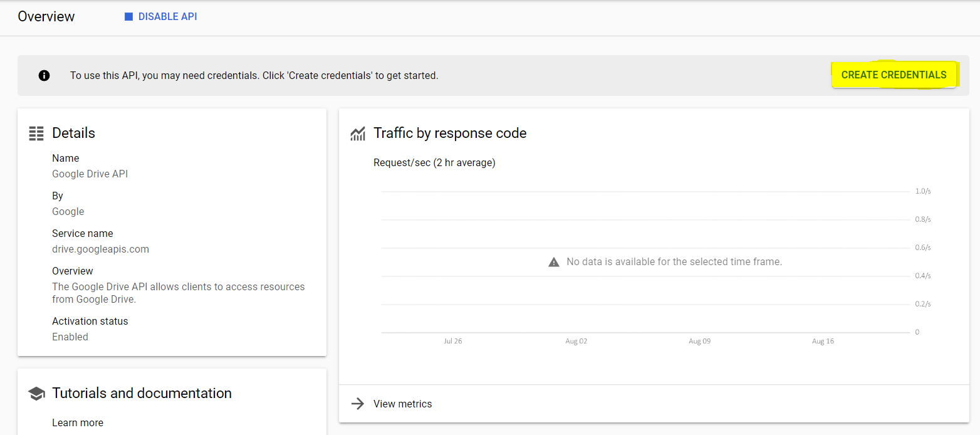Screen dimensions: 980x435
Task: Click the Aug 16 chart axis label
Action: [823, 342]
